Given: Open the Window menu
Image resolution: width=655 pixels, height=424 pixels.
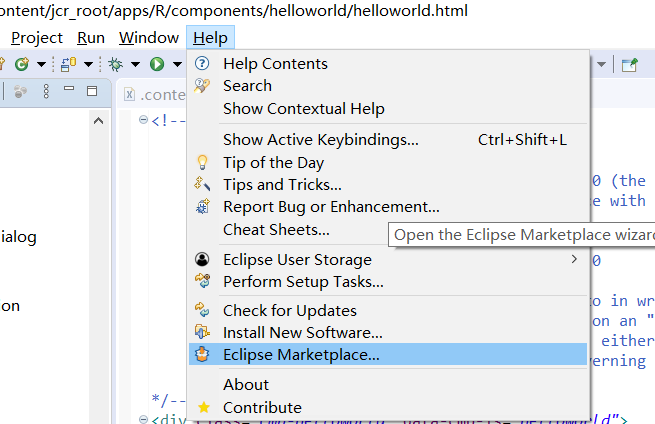Looking at the screenshot, I should point(149,38).
